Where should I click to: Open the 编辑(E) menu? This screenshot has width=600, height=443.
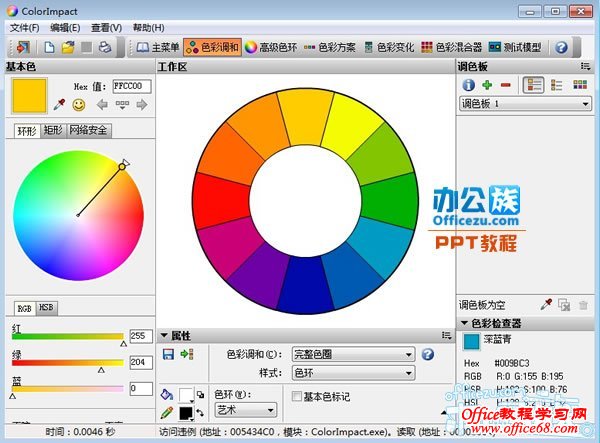pos(65,28)
